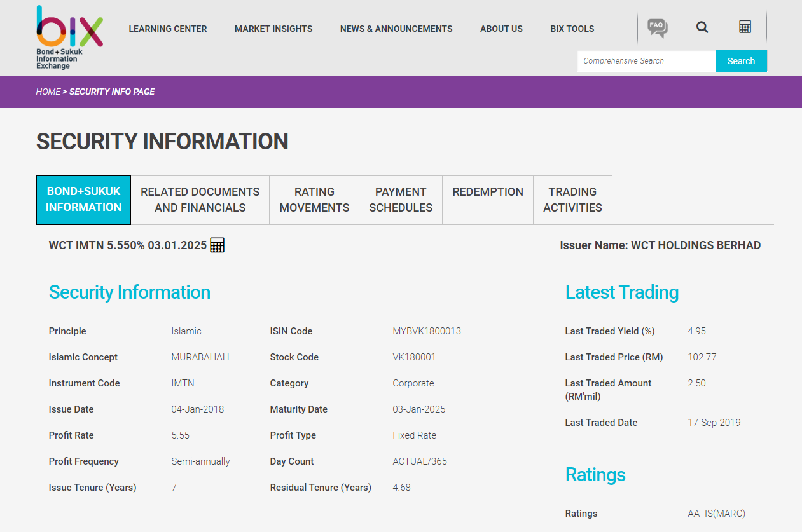Screen dimensions: 802x532
Task: Open the WCT HOLDINGS BERHAD issuer link
Action: [x=696, y=245]
